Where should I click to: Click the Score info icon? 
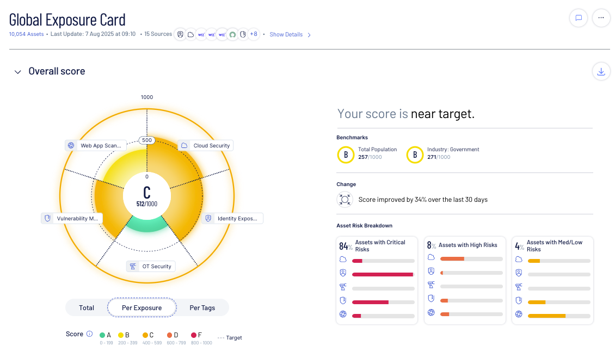pos(89,334)
